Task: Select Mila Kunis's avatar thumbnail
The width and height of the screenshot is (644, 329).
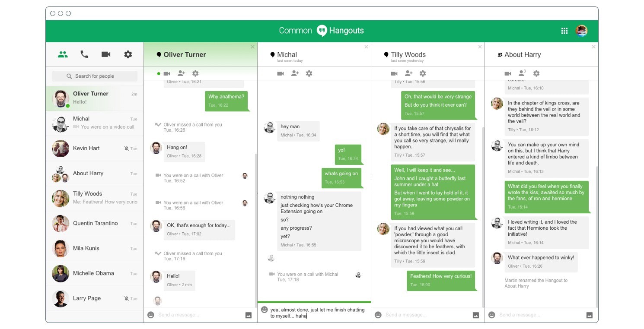Action: coord(60,248)
